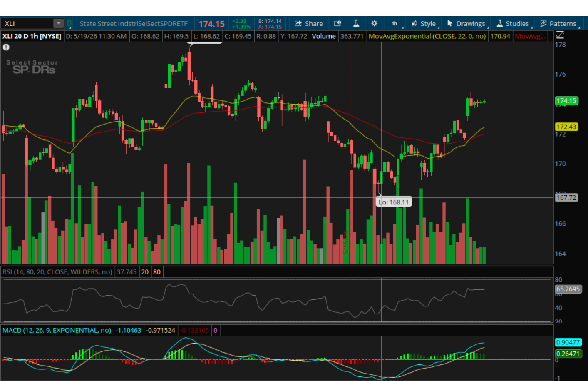This screenshot has width=588, height=381.
Task: Click the 5/15/26 date marker on chart
Action: click(x=346, y=242)
